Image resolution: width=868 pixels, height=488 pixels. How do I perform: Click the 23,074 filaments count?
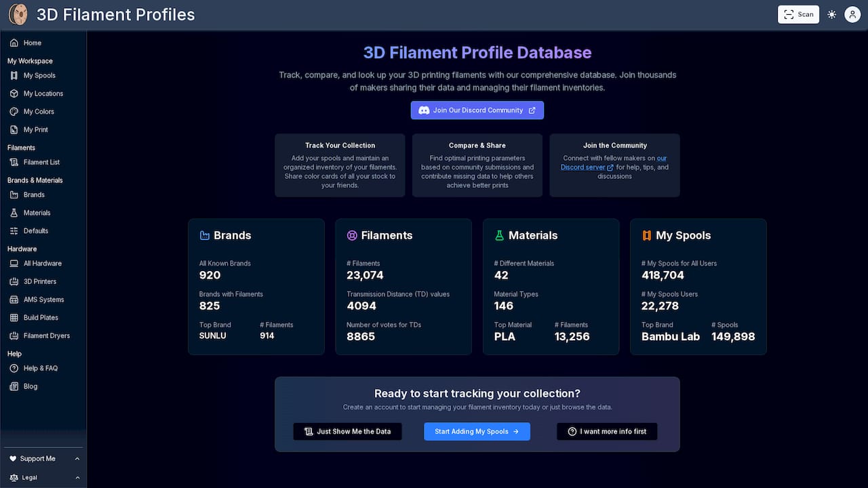click(x=365, y=275)
